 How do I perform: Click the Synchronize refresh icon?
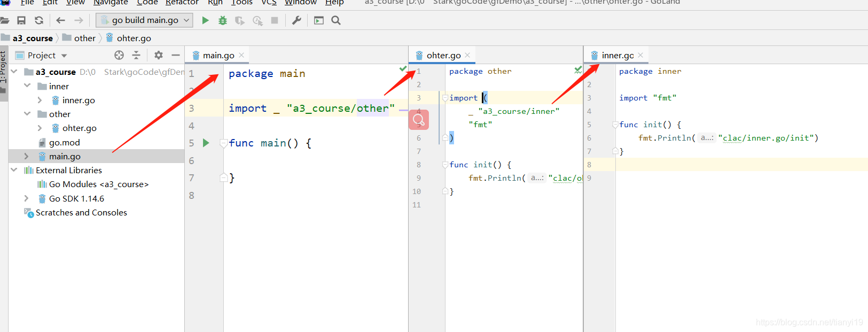click(39, 20)
